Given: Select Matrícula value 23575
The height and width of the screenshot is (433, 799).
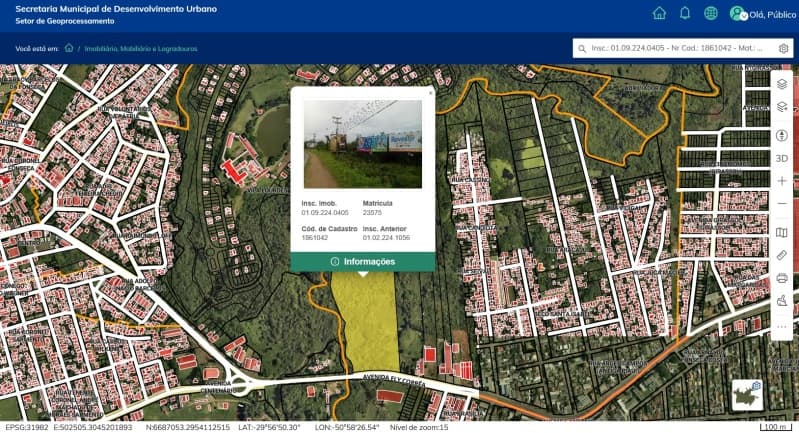Looking at the screenshot, I should [372, 212].
